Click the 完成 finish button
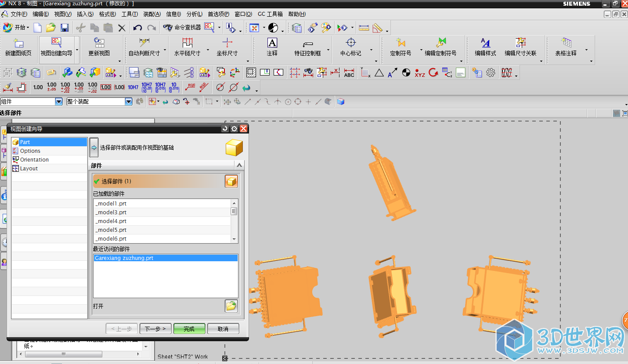This screenshot has width=628, height=364. click(x=189, y=329)
